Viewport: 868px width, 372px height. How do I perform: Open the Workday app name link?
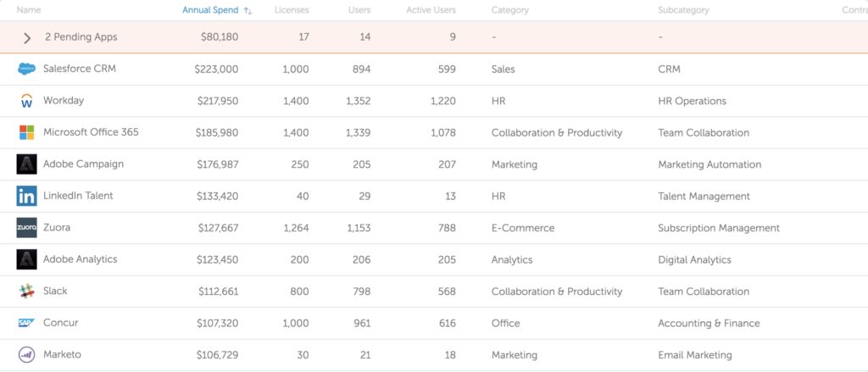(x=64, y=101)
